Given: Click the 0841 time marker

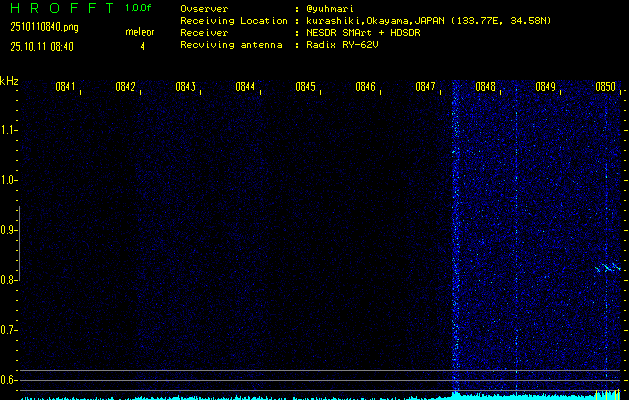Looking at the screenshot, I should [65, 87].
